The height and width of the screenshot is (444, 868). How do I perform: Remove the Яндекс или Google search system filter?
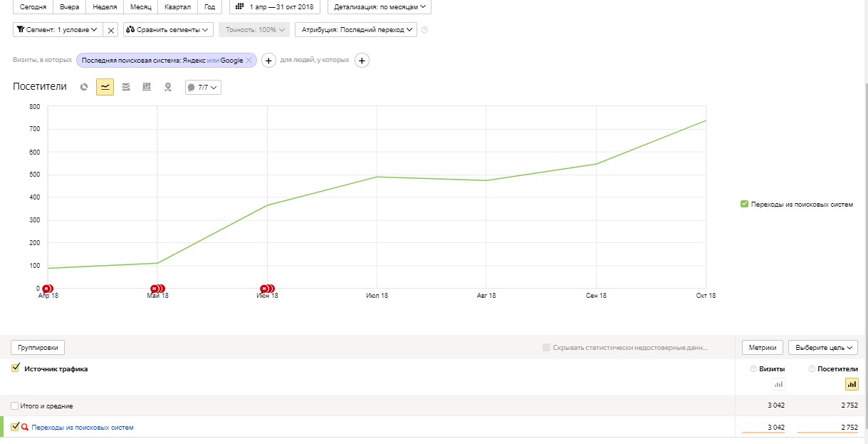[x=249, y=61]
